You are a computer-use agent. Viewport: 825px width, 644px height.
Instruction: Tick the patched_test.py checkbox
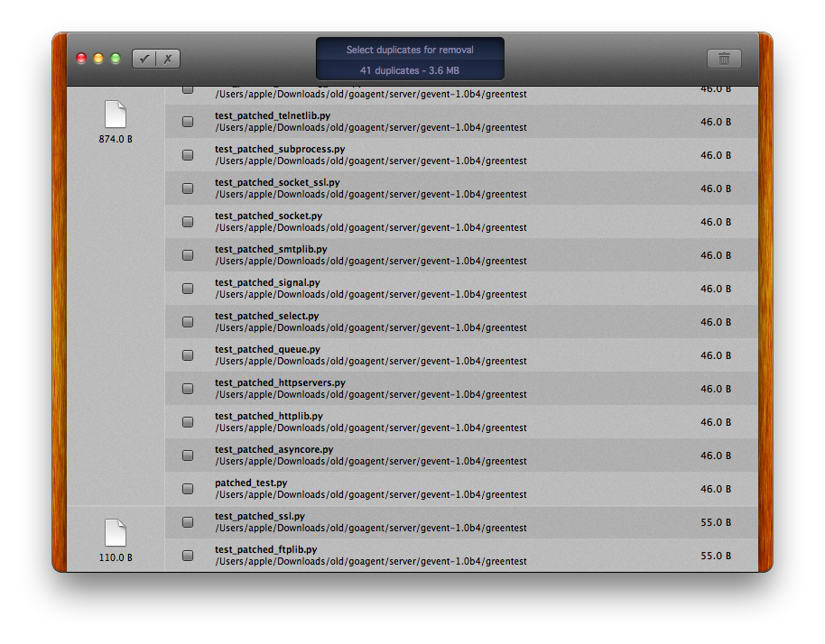pyautogui.click(x=188, y=489)
